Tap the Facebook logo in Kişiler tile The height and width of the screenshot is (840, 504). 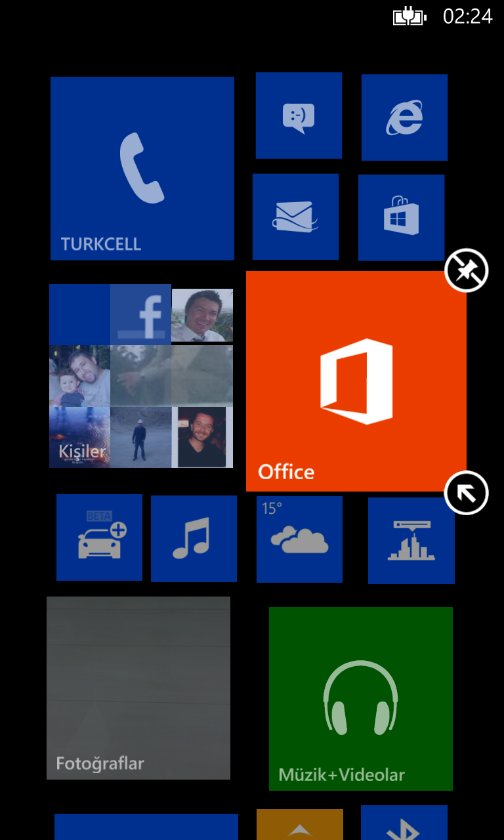coord(141,314)
